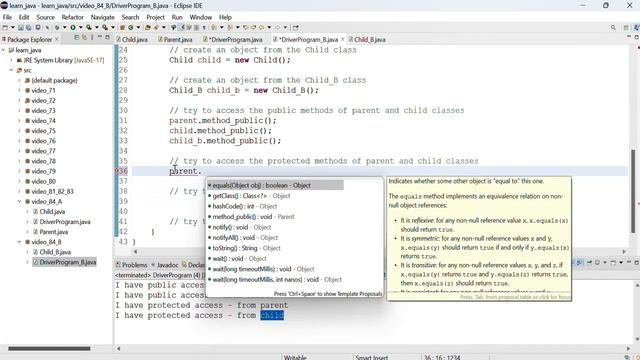Open the File menu

(7, 17)
